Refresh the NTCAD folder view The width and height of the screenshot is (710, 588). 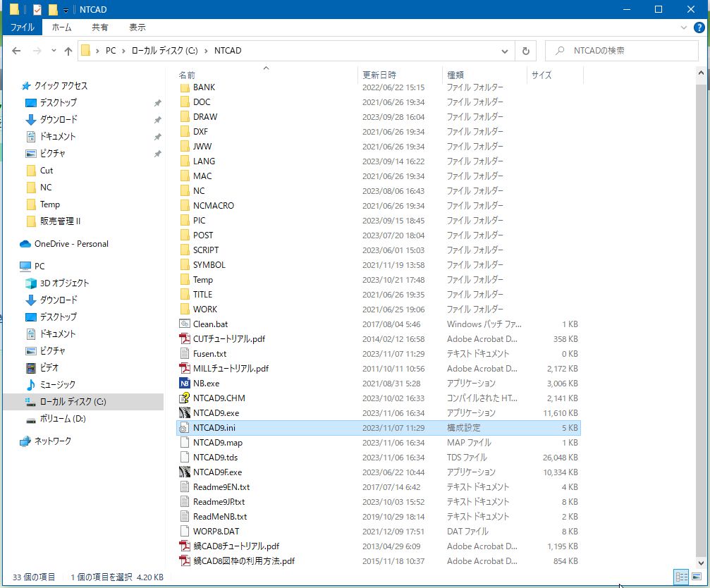click(526, 51)
